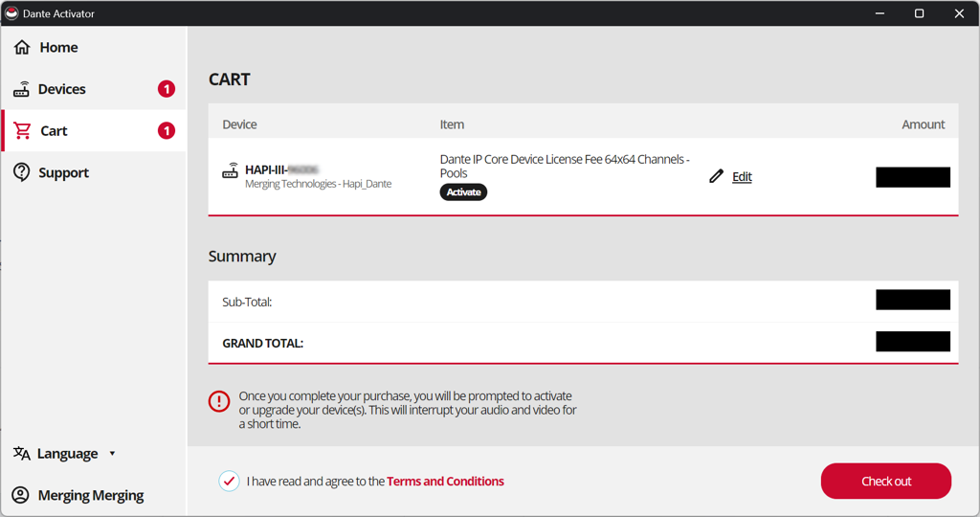Click the GRAND TOTAL label
This screenshot has width=980, height=517.
click(262, 343)
